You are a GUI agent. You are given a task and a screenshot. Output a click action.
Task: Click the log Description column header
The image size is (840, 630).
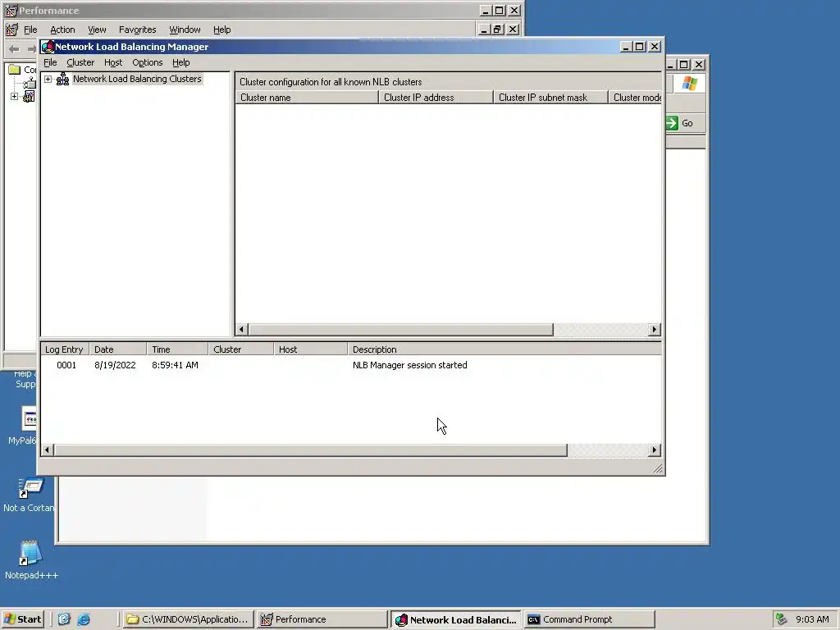[504, 349]
